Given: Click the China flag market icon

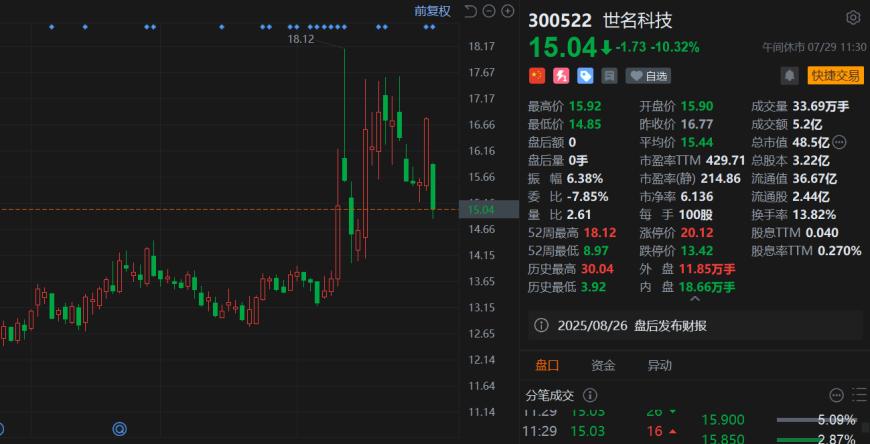Looking at the screenshot, I should [x=537, y=76].
